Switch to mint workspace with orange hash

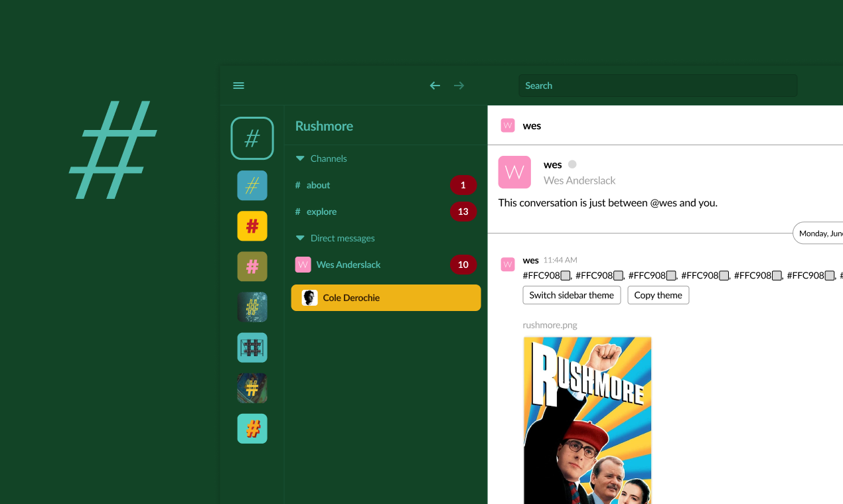[252, 428]
